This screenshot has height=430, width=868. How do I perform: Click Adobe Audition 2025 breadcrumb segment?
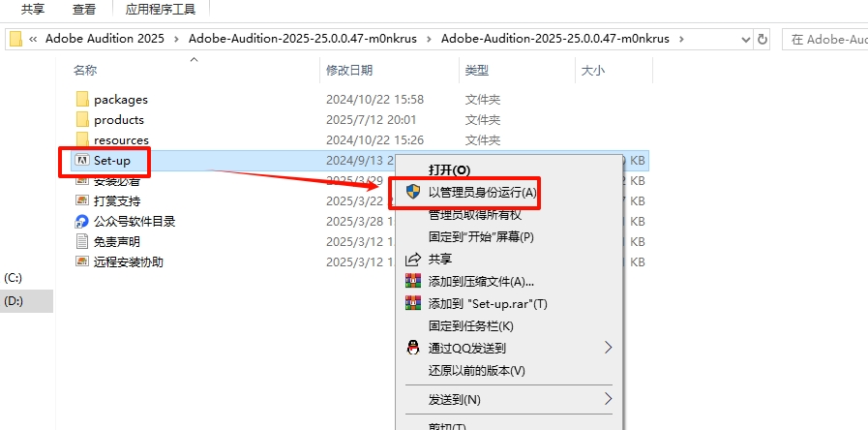pos(105,39)
